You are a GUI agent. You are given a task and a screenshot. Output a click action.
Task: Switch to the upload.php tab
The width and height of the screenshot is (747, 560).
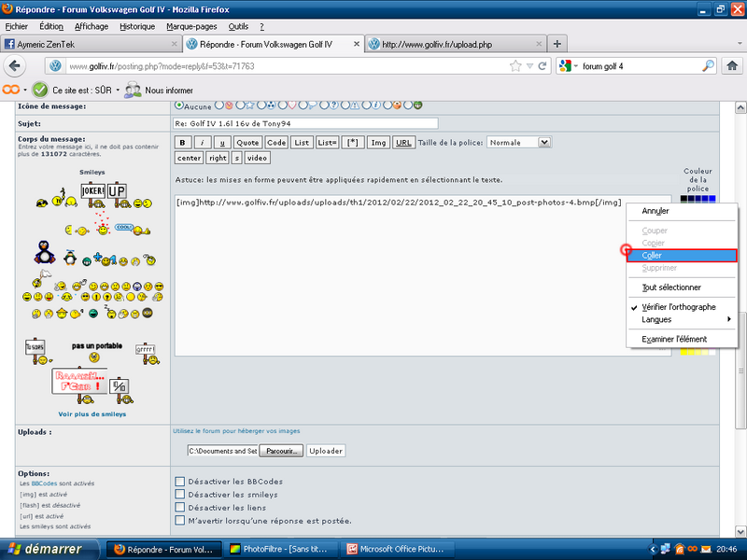click(456, 44)
